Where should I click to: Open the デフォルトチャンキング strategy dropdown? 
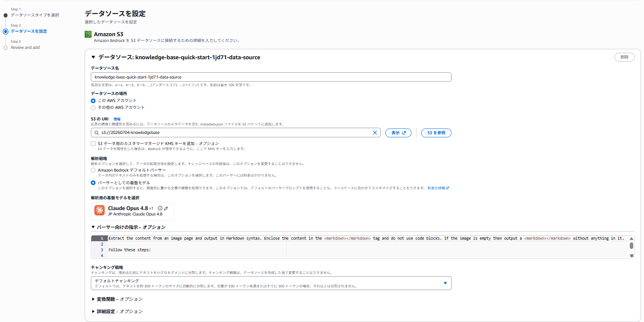pyautogui.click(x=271, y=283)
